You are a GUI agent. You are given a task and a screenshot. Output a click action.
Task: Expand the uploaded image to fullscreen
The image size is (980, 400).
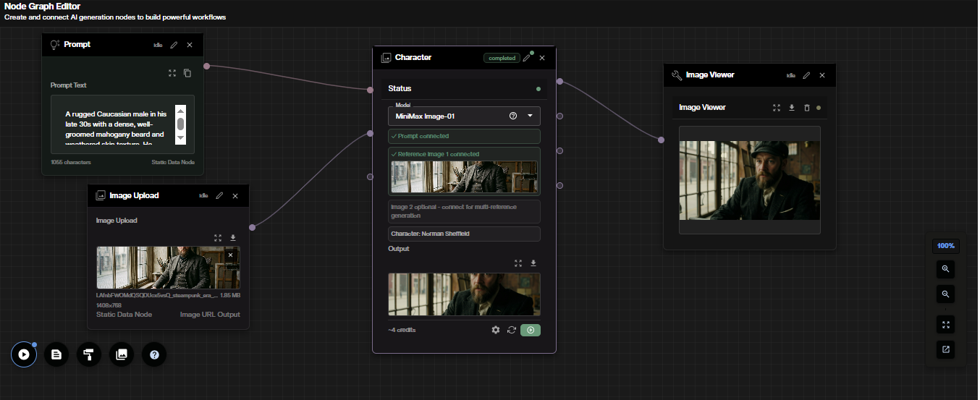tap(218, 237)
